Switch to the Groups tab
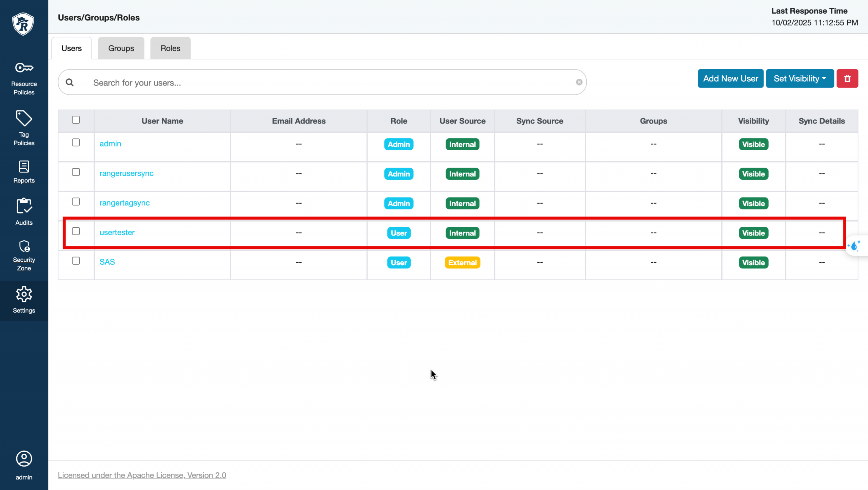The image size is (868, 490). (121, 48)
